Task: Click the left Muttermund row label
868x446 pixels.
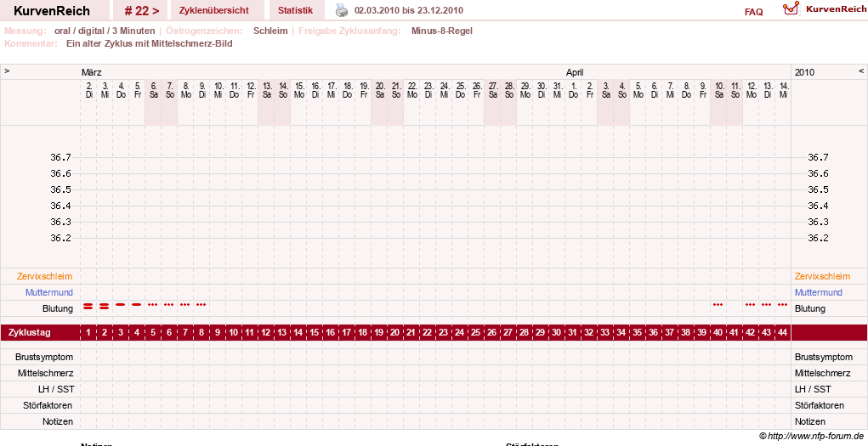Action: [48, 292]
